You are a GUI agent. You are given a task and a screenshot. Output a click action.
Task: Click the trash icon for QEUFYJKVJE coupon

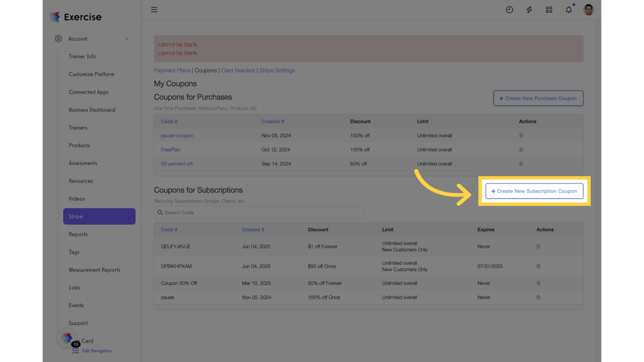click(538, 246)
